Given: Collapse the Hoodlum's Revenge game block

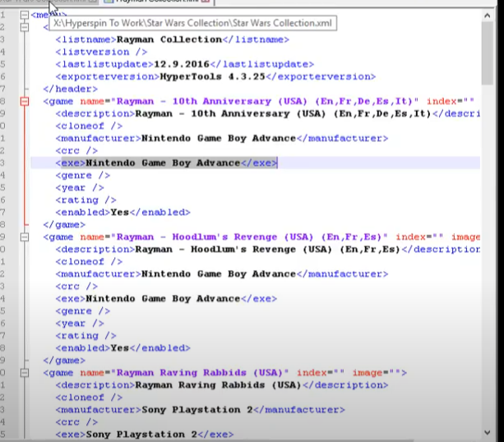Looking at the screenshot, I should click(24, 237).
